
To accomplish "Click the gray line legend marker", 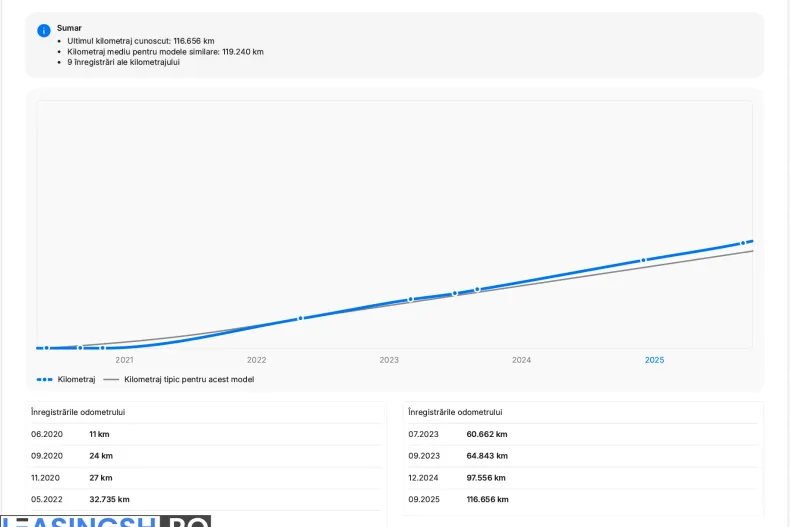I will click(111, 380).
